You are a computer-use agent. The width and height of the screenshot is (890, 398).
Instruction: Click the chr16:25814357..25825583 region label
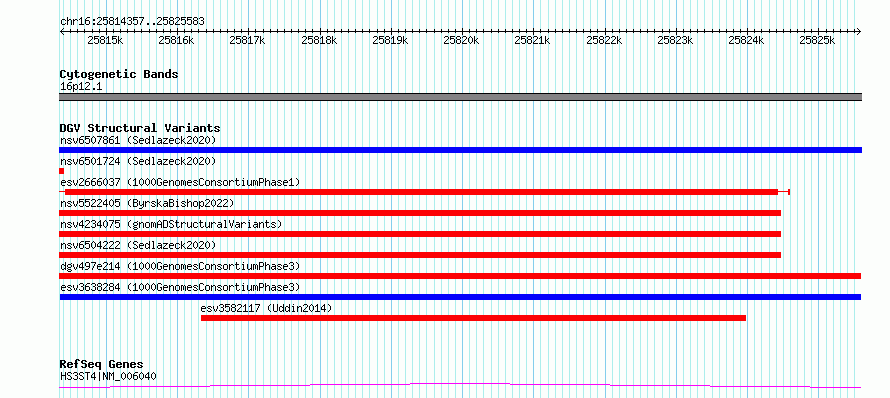coord(132,21)
